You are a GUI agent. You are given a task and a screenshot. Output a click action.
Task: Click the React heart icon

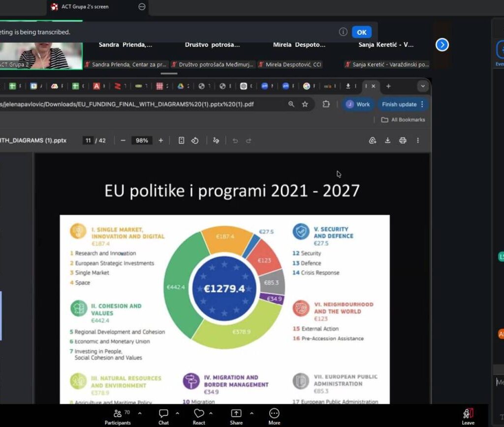(x=199, y=414)
